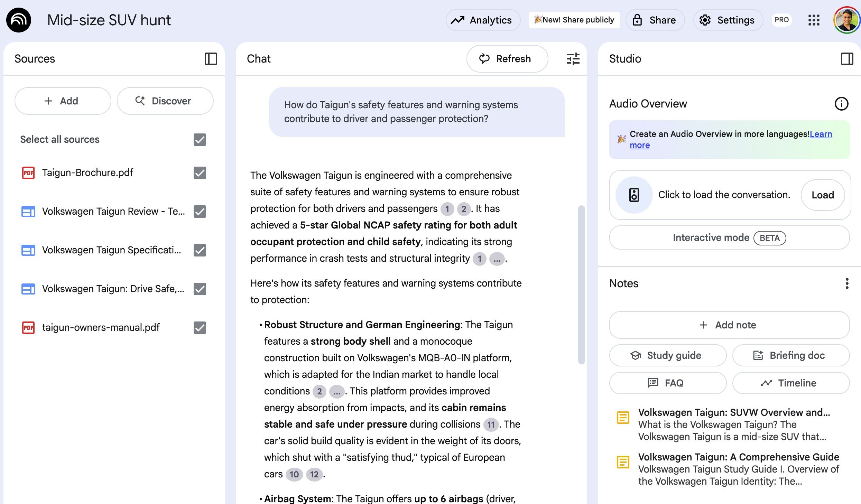This screenshot has width=861, height=504.
Task: Open the Notes three-dot menu
Action: [x=847, y=283]
